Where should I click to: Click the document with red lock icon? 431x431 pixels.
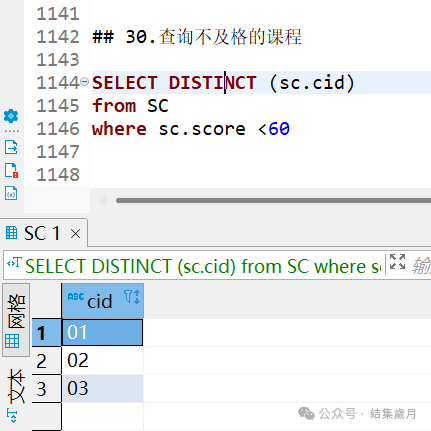(11, 170)
